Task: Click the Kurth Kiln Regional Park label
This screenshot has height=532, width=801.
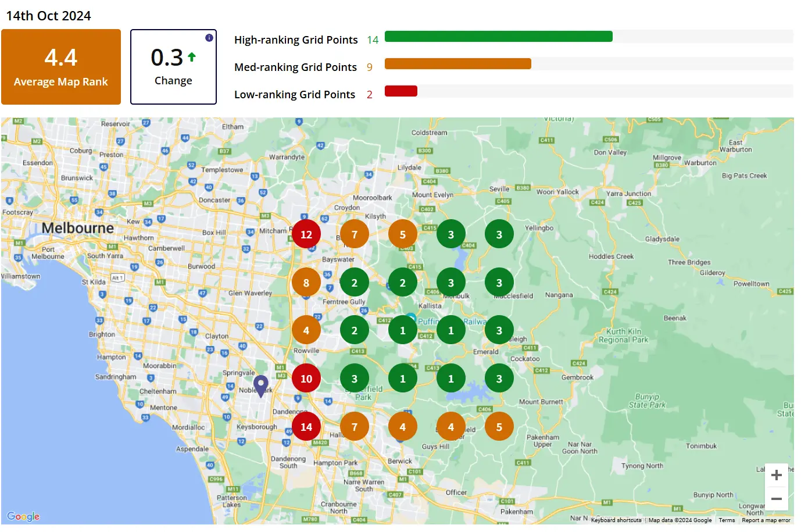Action: 624,335
